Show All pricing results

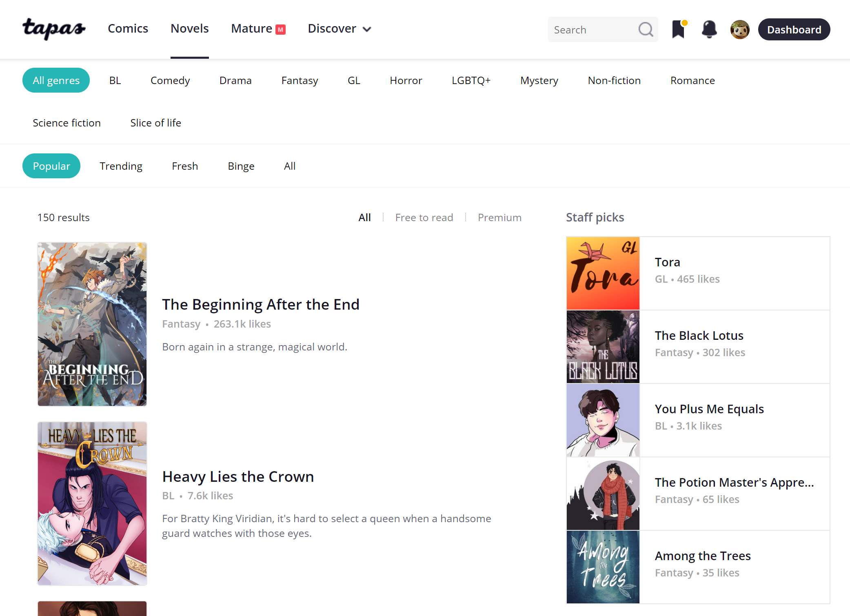click(364, 217)
